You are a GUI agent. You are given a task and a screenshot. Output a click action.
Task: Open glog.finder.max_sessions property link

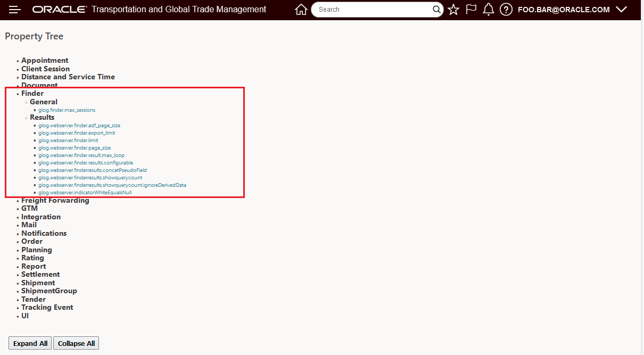[67, 110]
